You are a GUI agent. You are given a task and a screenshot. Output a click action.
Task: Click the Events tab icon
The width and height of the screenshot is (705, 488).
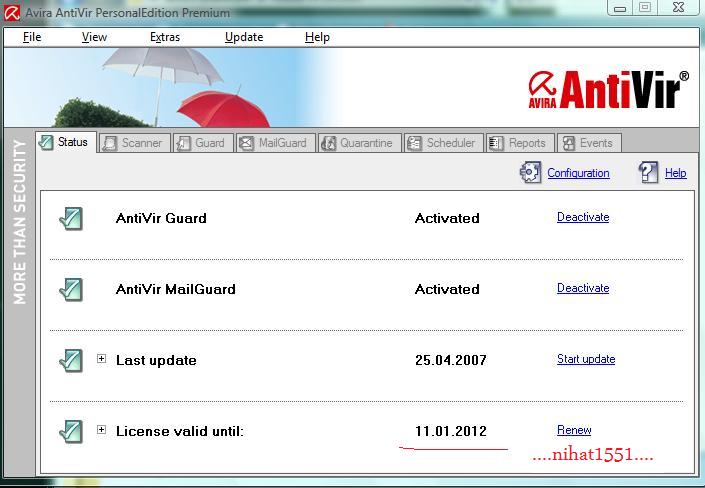click(568, 143)
